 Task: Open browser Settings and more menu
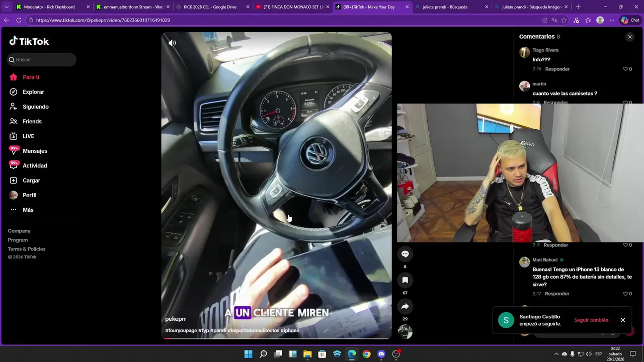pyautogui.click(x=612, y=20)
